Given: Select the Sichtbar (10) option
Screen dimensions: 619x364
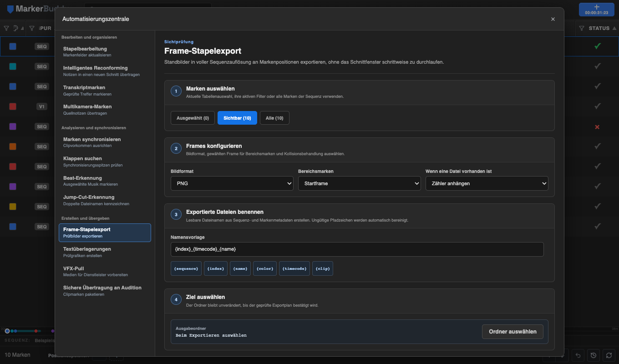Looking at the screenshot, I should tap(237, 118).
